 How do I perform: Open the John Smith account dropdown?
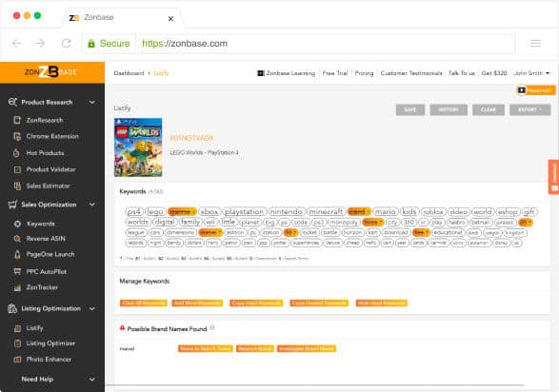tap(531, 73)
